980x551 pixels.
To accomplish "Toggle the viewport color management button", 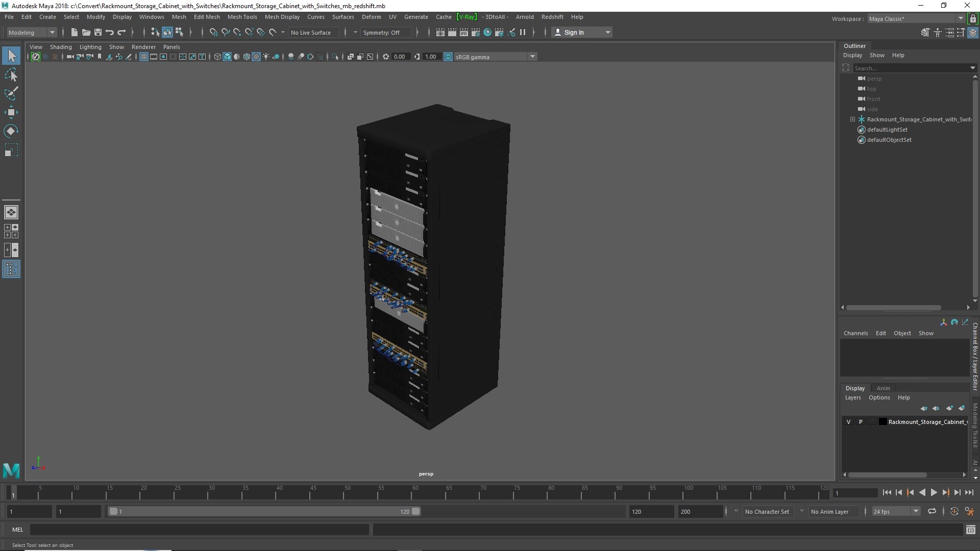I will click(448, 57).
